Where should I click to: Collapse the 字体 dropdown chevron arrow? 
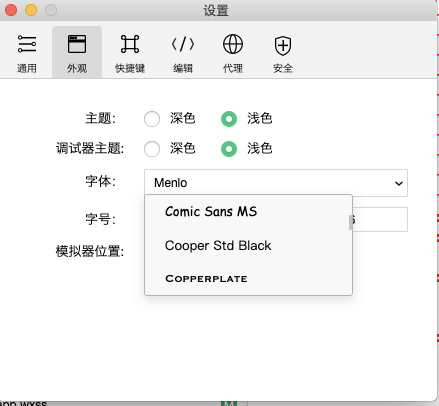point(399,183)
